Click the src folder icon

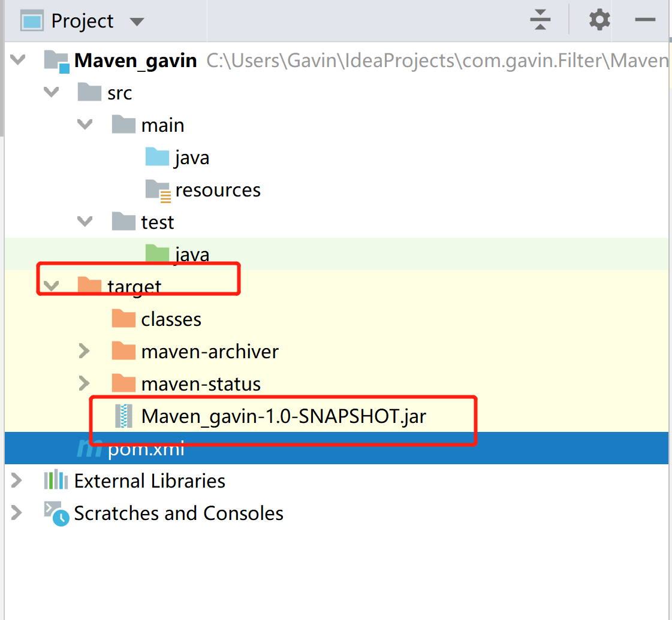(x=89, y=92)
